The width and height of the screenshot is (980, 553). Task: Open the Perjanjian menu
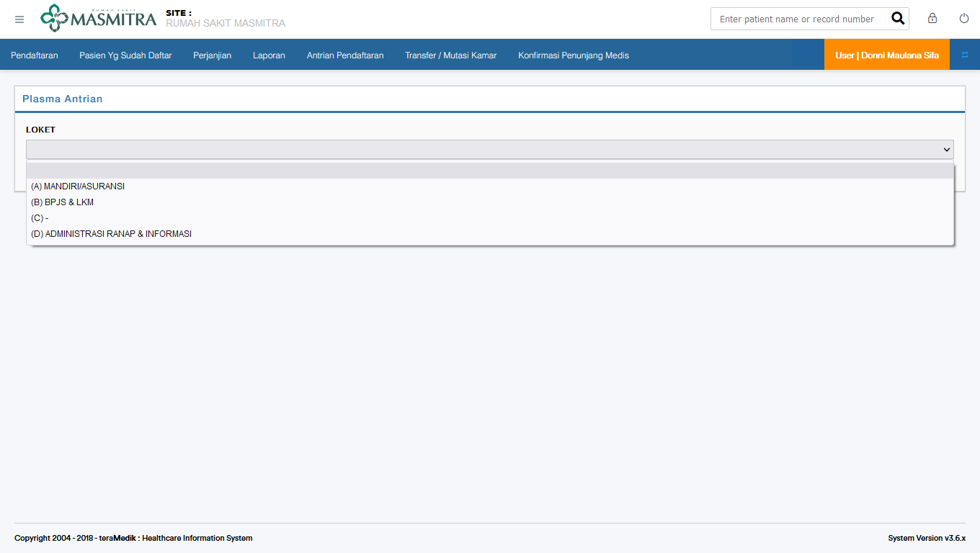coord(212,55)
